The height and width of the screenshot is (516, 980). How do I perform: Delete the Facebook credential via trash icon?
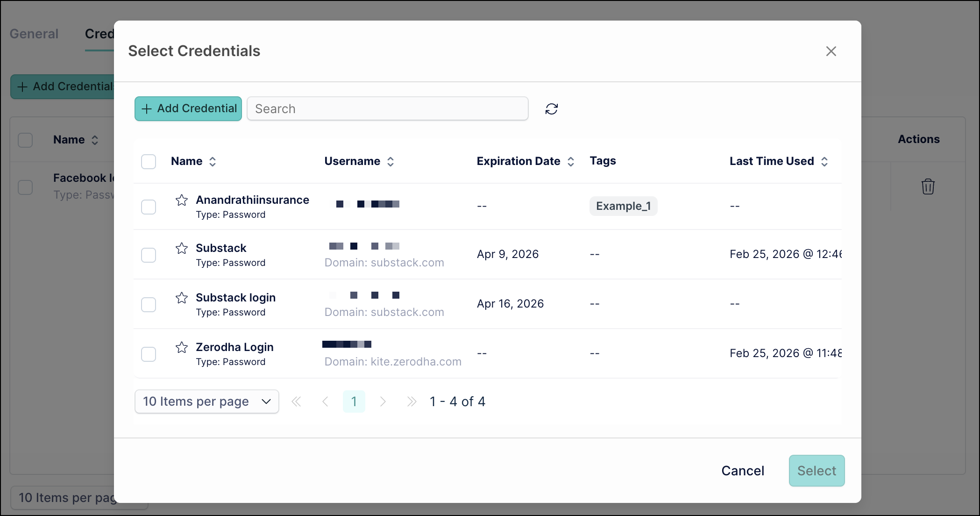point(928,186)
